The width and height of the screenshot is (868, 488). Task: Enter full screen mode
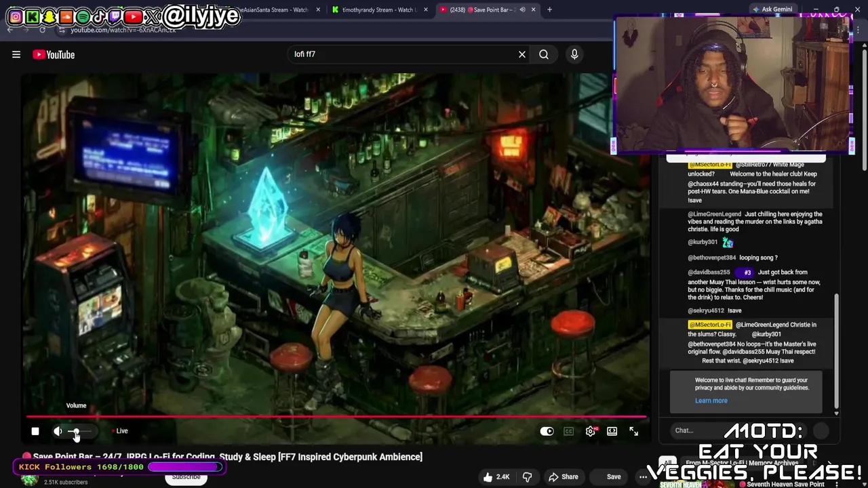click(634, 431)
